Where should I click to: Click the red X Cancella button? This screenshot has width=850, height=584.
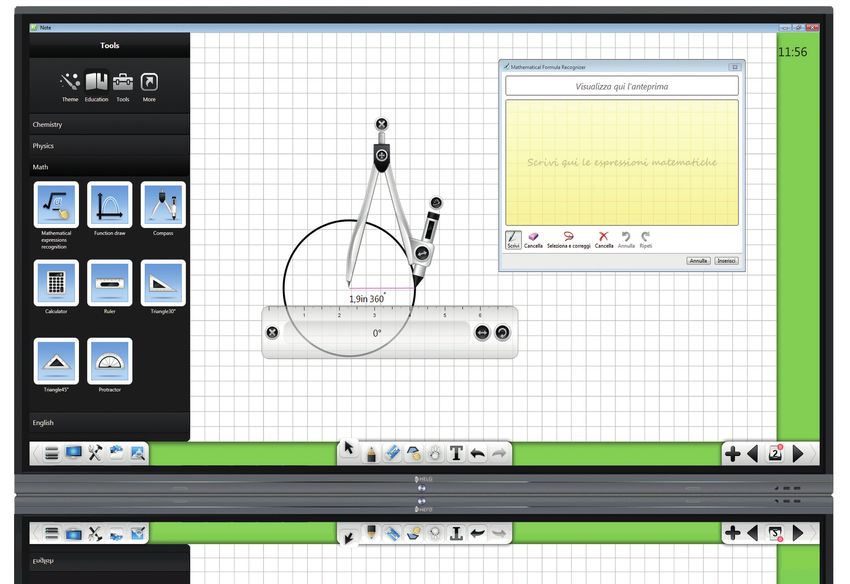[x=603, y=240]
